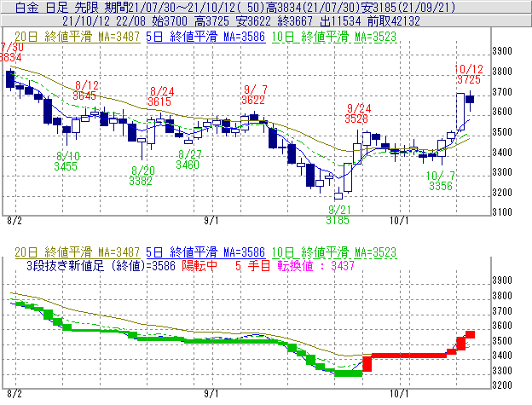Click the 8/2 date label on lower chart
Image resolution: width=532 pixels, height=405 pixels.
pos(14,393)
